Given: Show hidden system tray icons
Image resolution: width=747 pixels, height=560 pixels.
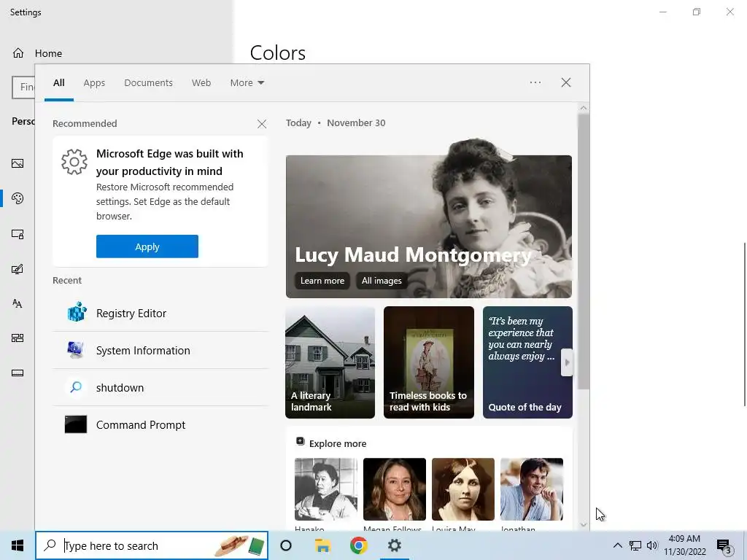Looking at the screenshot, I should click(617, 545).
